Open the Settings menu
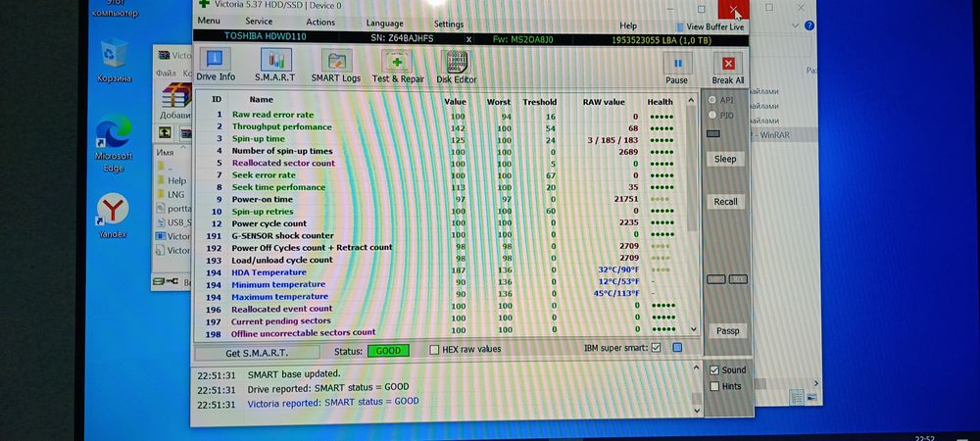 (449, 24)
